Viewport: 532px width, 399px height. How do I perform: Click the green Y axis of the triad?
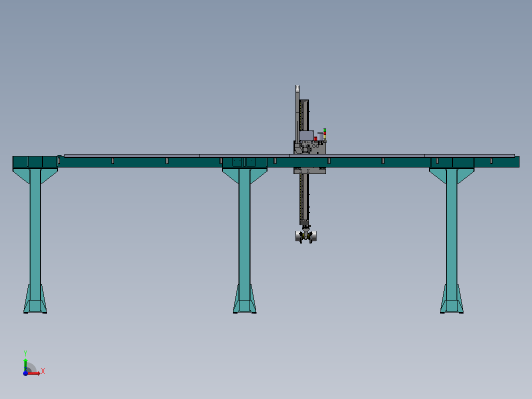(x=25, y=364)
